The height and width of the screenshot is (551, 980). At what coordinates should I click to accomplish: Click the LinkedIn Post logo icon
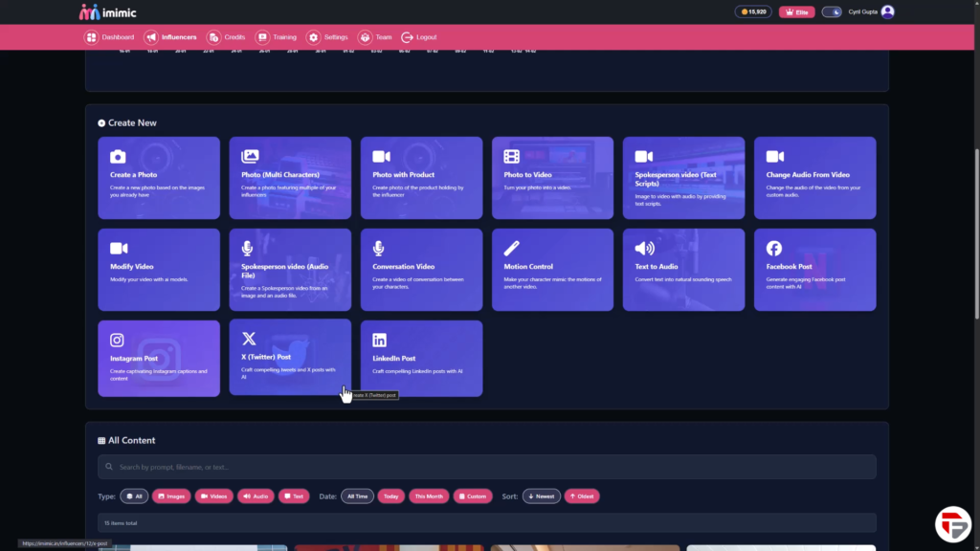tap(380, 341)
